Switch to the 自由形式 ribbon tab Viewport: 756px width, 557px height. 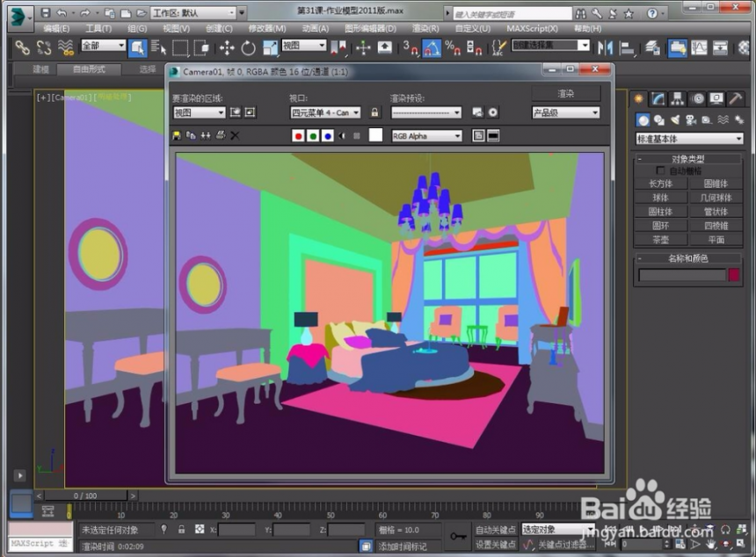(89, 69)
